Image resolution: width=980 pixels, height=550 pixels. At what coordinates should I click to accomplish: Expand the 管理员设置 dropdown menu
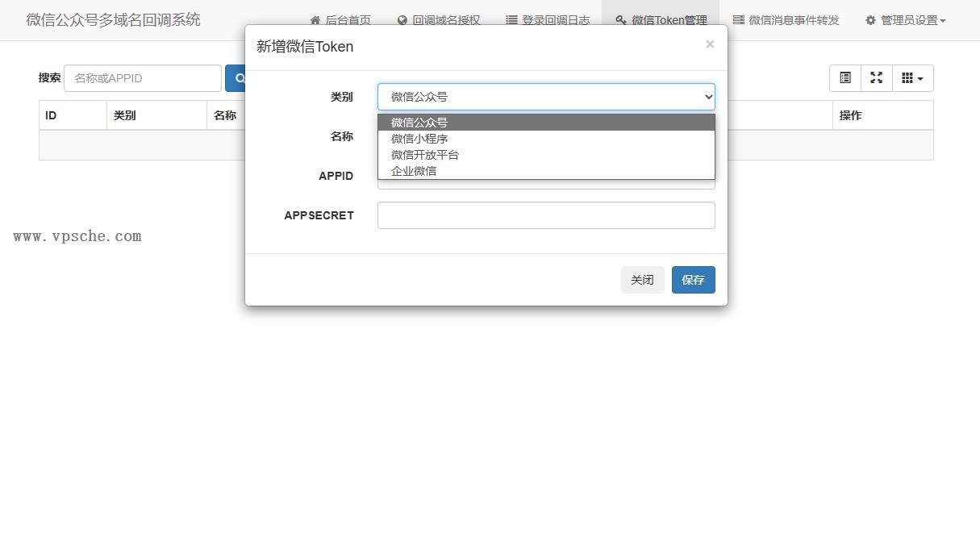[x=905, y=20]
